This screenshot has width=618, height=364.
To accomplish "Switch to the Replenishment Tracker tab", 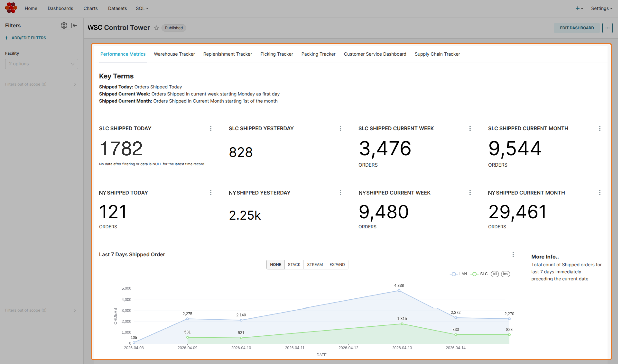I will tap(227, 54).
